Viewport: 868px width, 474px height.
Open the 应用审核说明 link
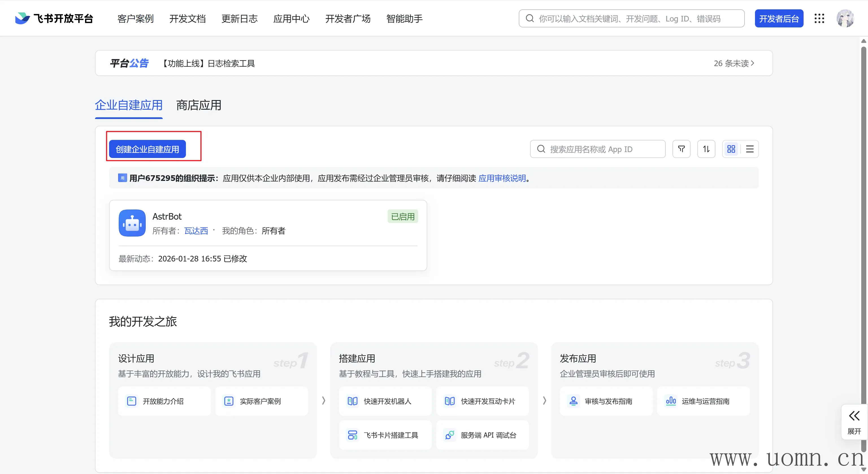click(x=502, y=178)
